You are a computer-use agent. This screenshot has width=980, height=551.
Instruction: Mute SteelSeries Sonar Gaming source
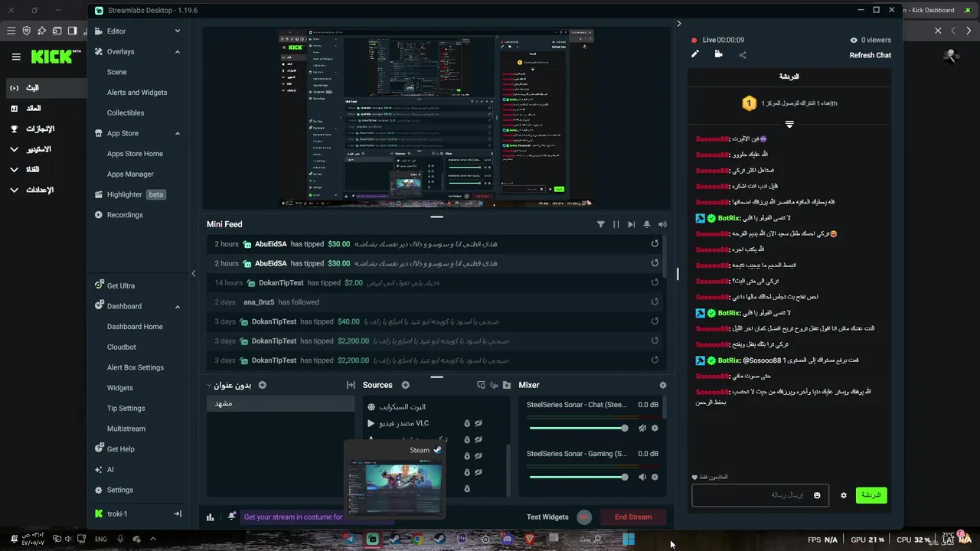(642, 478)
